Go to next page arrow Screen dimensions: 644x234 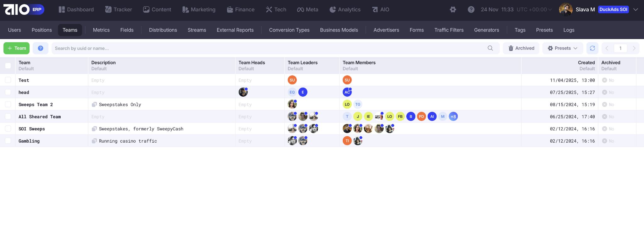coord(634,48)
